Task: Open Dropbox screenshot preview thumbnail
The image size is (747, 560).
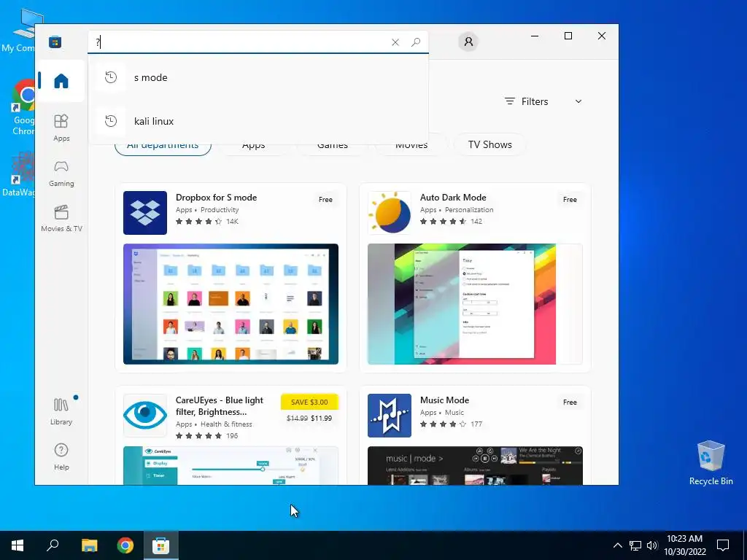Action: 231,304
